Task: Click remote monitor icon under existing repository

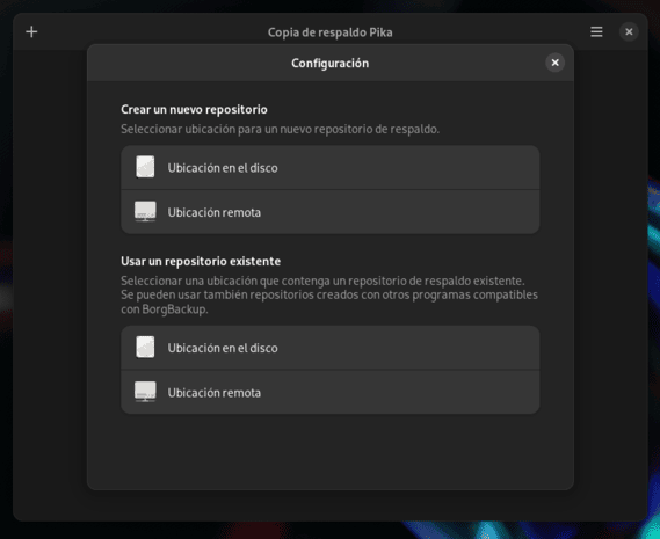Action: [x=145, y=392]
